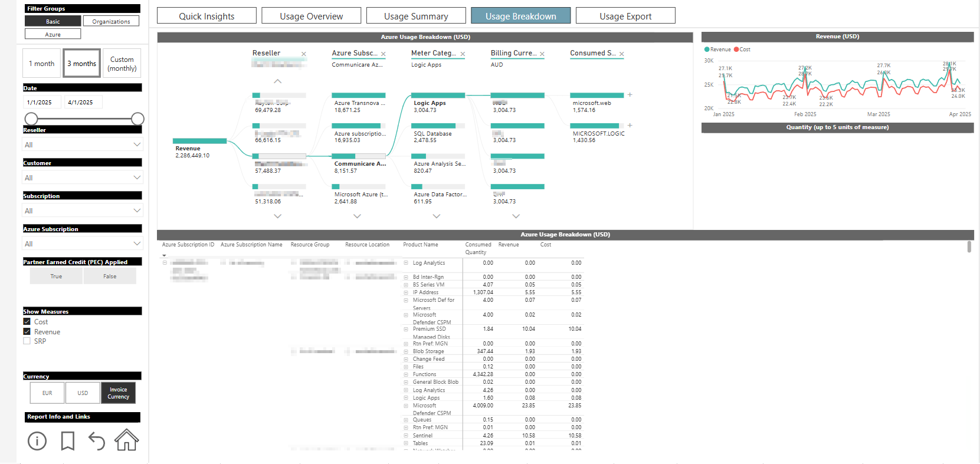
Task: Open the Reseller filter dropdown
Action: 83,144
